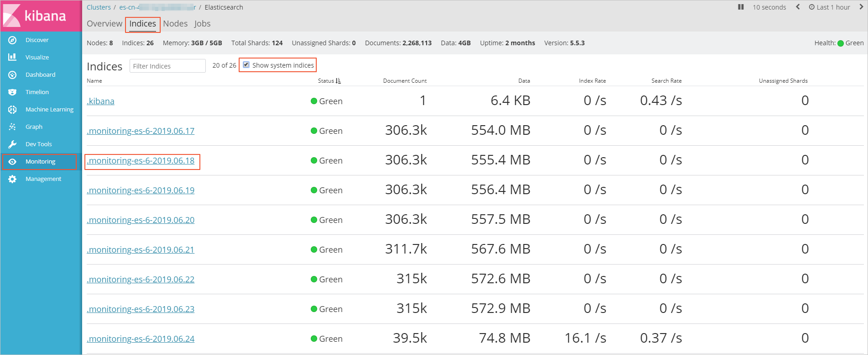868x355 pixels.
Task: Select Timelion in sidebar menu
Action: pos(37,92)
